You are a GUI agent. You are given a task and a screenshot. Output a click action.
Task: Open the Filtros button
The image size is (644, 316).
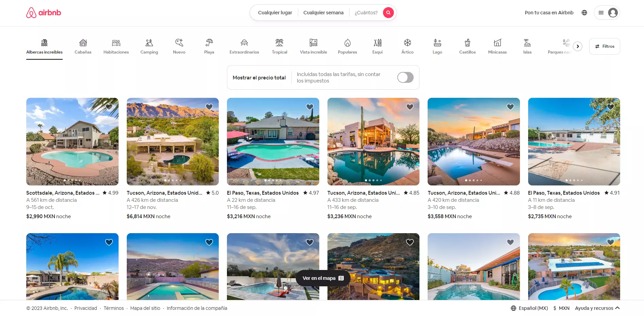pyautogui.click(x=604, y=46)
